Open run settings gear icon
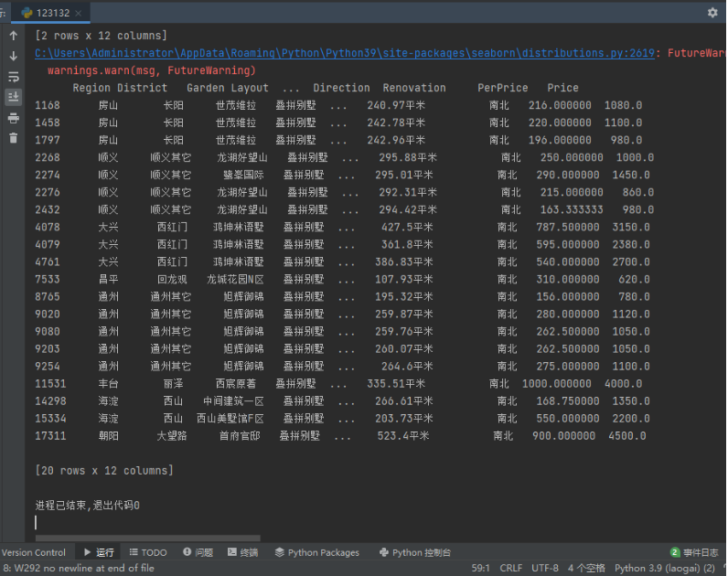The image size is (728, 576). [x=712, y=13]
